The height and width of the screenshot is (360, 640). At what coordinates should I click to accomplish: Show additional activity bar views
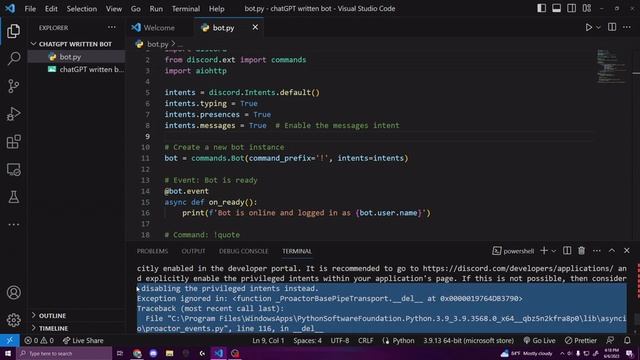13,224
